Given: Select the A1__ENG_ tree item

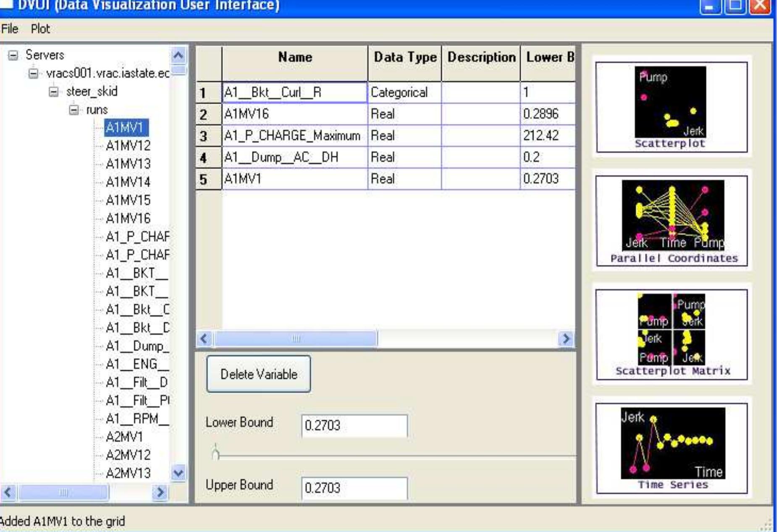Looking at the screenshot, I should click(x=137, y=364).
